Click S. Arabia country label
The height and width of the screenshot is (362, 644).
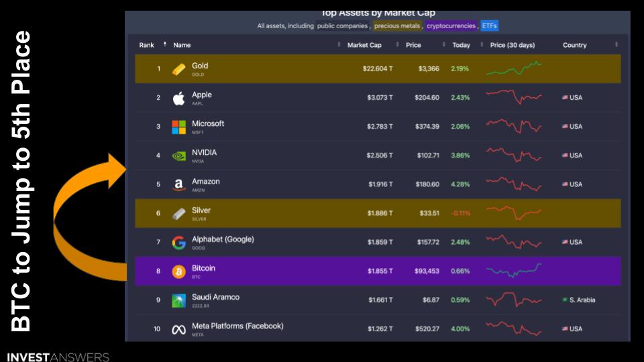[x=582, y=300]
